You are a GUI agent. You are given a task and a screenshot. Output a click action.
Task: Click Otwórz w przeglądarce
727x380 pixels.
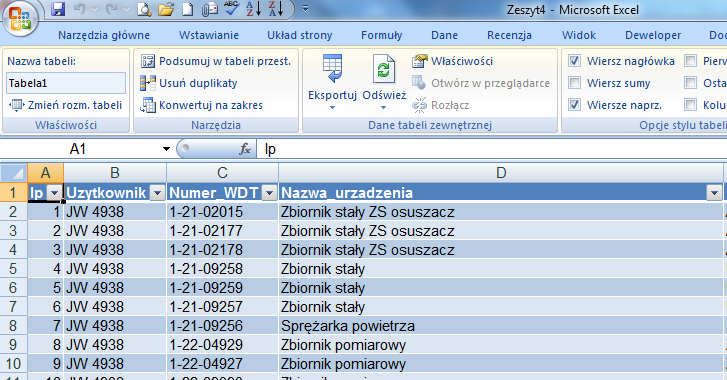481,83
